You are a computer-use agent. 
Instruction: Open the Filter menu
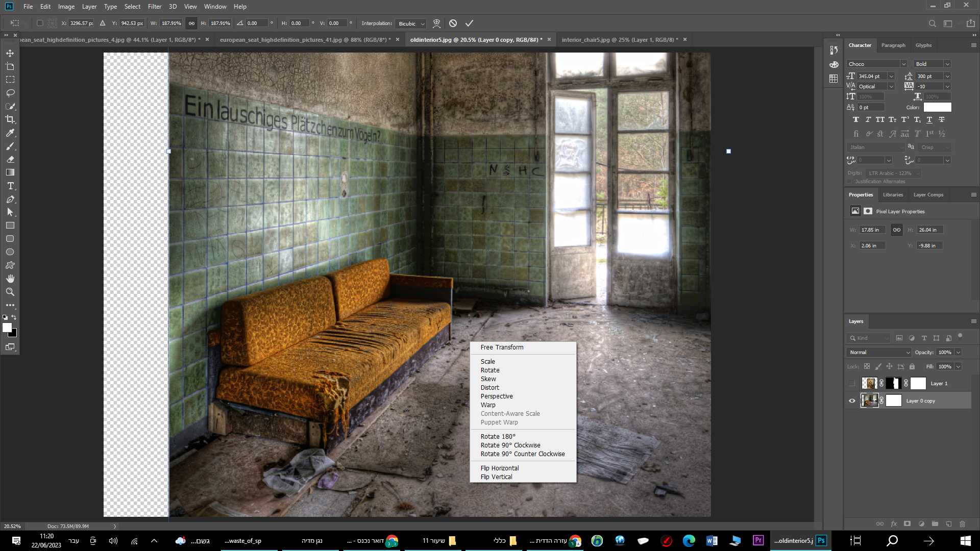point(155,7)
